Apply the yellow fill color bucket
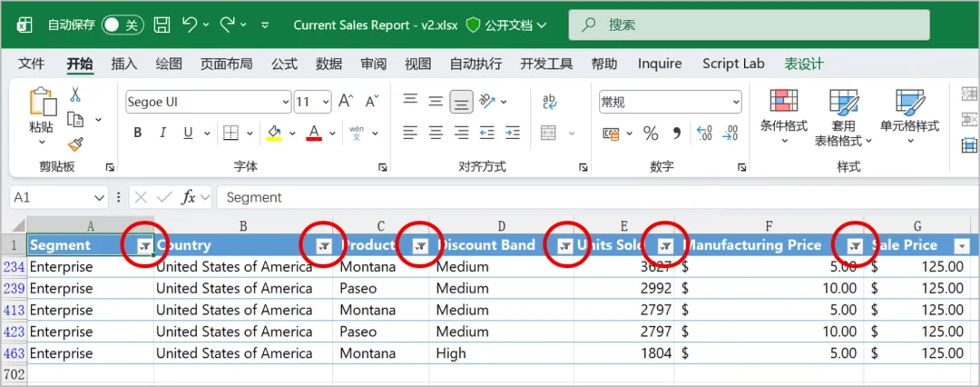 coord(274,133)
